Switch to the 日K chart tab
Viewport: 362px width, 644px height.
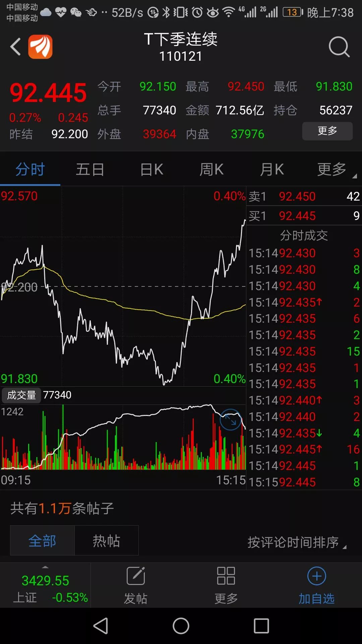click(x=152, y=169)
